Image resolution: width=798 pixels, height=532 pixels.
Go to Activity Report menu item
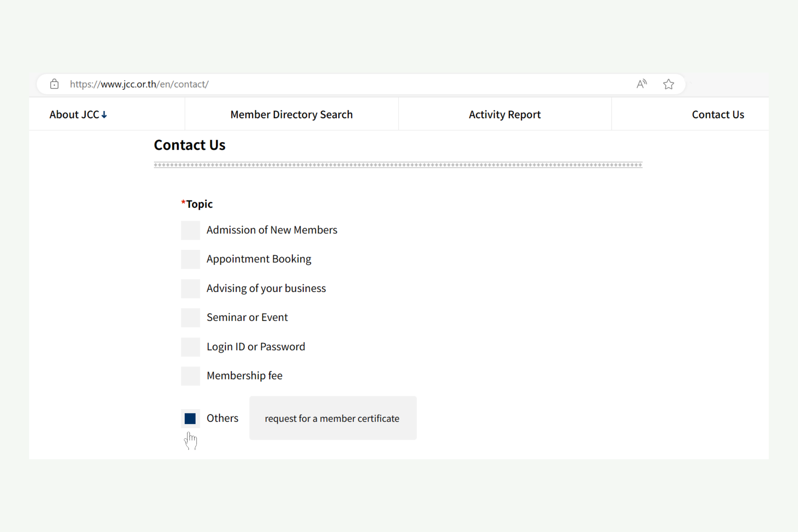(504, 114)
